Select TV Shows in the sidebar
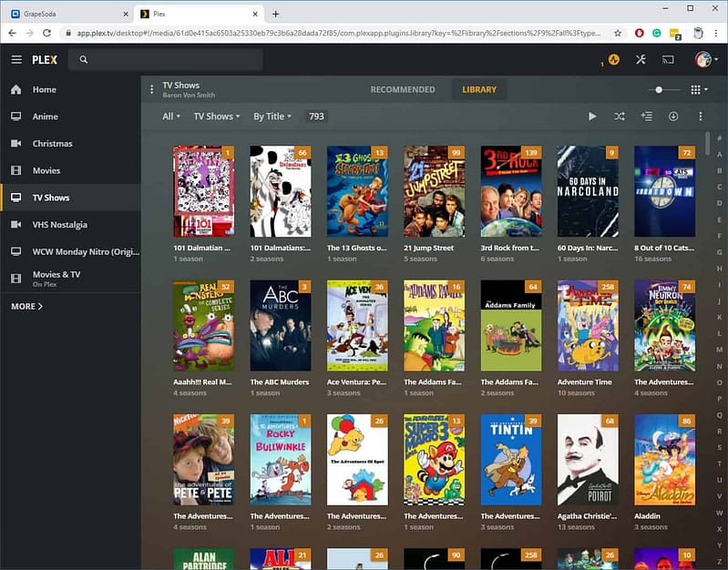 point(70,198)
